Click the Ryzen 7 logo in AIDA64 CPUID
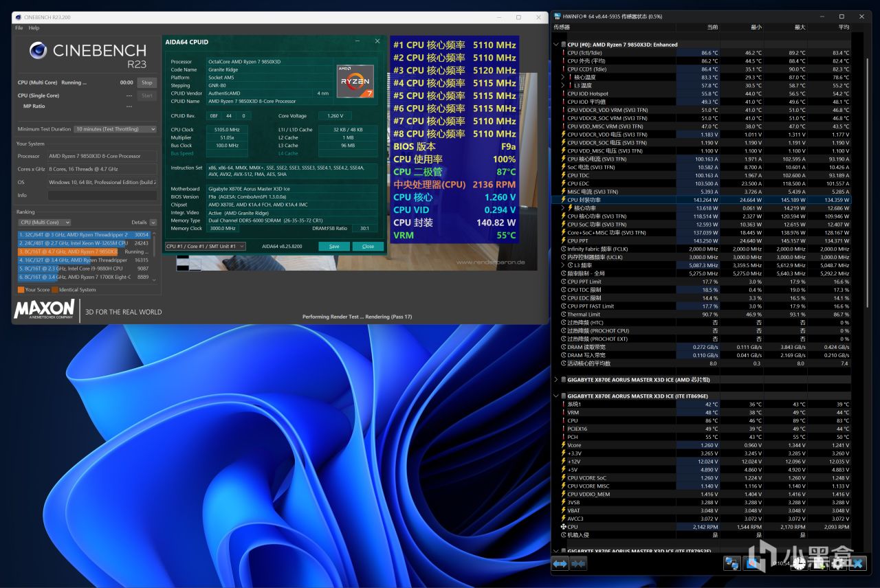The height and width of the screenshot is (588, 880). 355,81
